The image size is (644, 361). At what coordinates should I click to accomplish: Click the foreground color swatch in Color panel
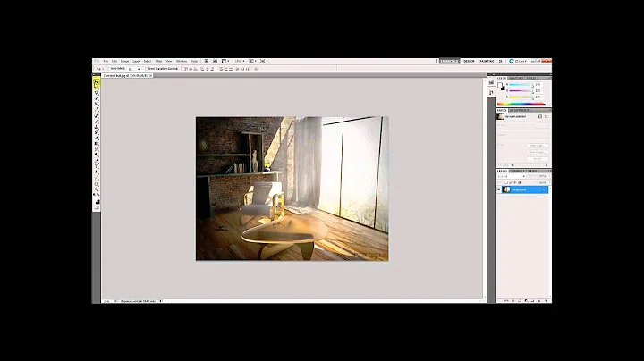pos(499,85)
